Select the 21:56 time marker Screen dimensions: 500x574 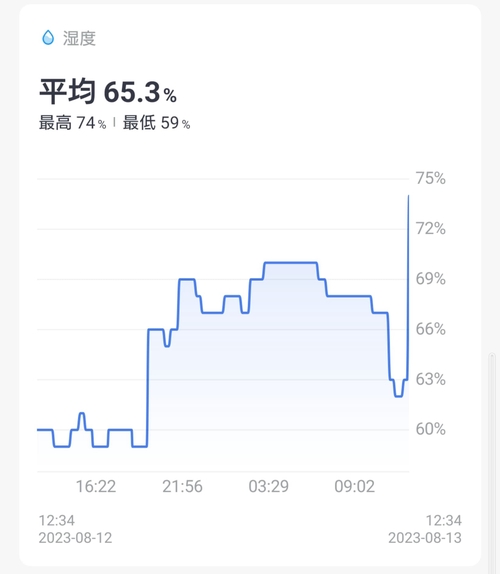[x=182, y=487]
